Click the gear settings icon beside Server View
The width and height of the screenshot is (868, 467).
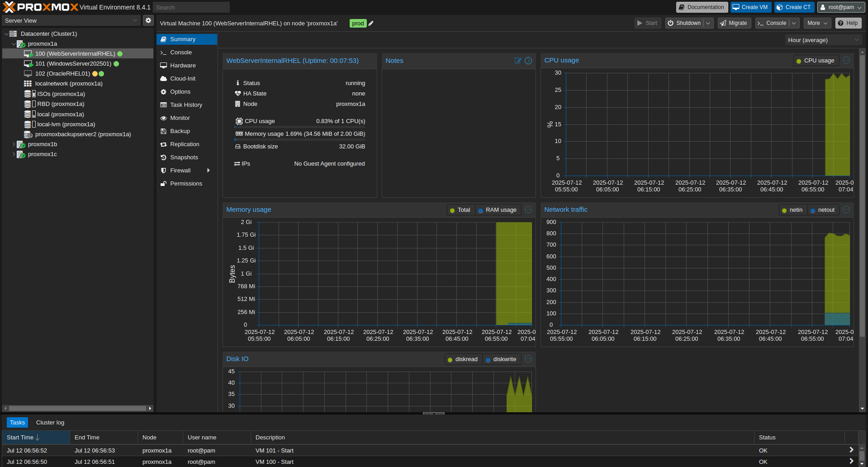tap(148, 20)
